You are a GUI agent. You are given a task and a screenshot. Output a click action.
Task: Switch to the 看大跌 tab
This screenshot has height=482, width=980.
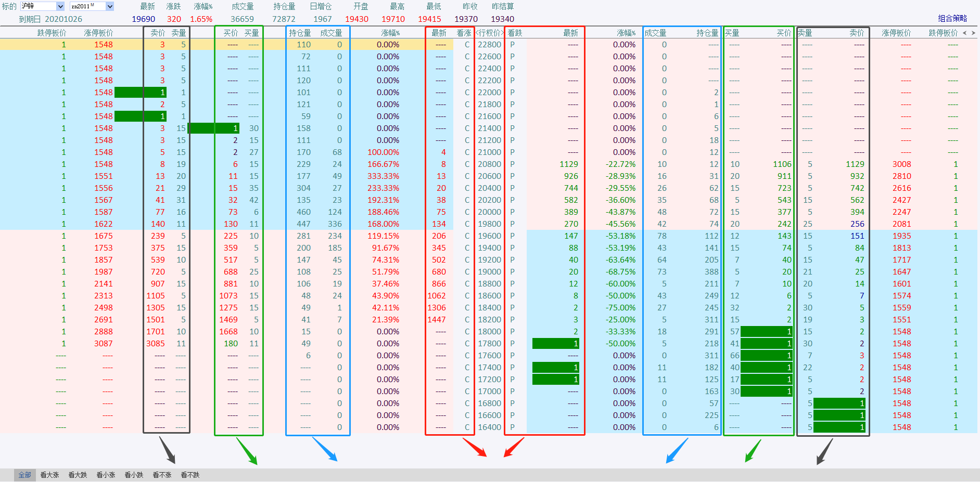(x=78, y=475)
